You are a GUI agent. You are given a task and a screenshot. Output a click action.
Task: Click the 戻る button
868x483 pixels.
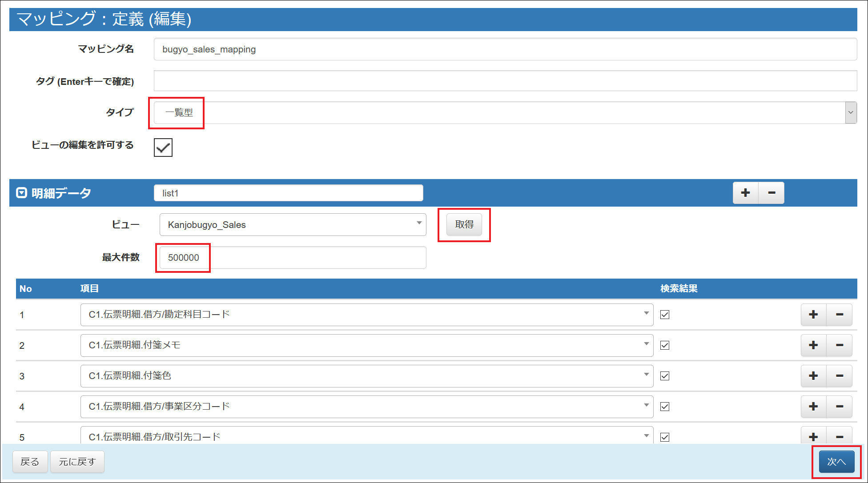(x=30, y=462)
